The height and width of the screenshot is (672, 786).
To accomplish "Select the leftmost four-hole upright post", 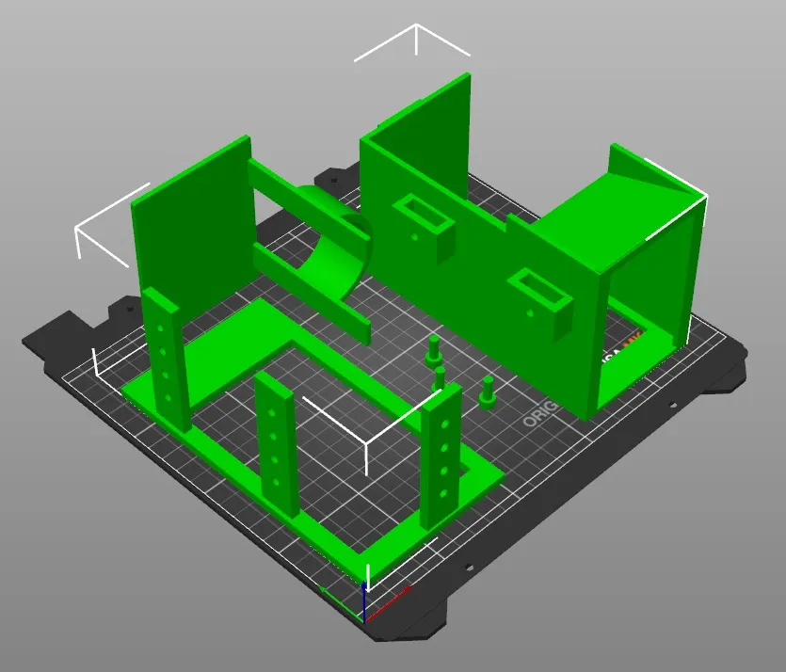I will pyautogui.click(x=165, y=359).
